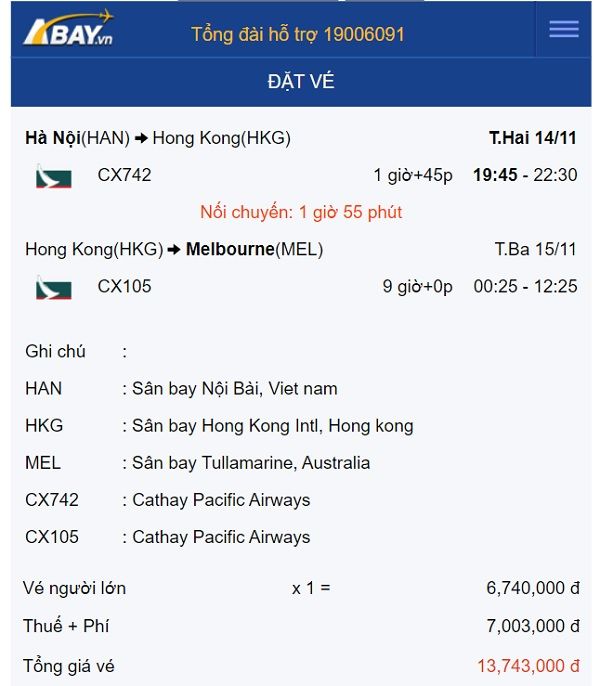Open the hamburger menu icon

click(x=564, y=29)
